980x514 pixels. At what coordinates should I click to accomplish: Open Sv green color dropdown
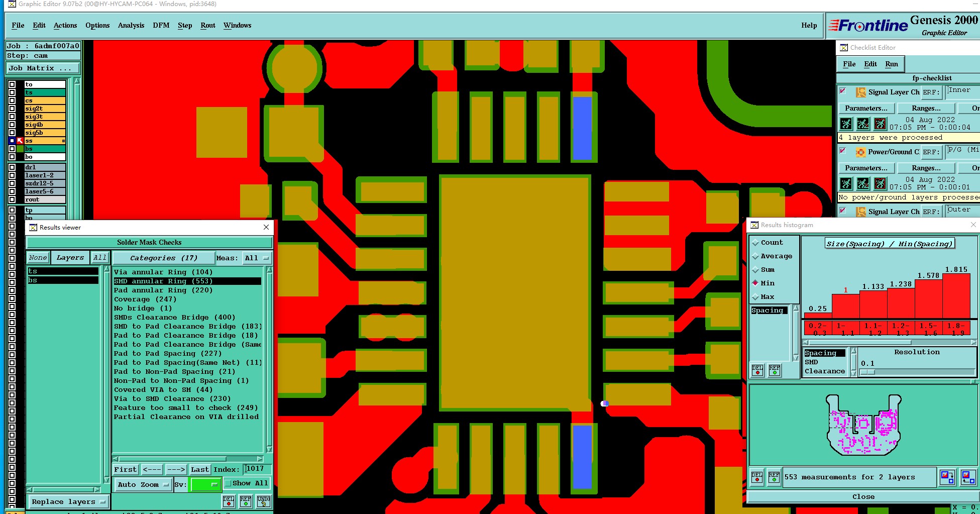(x=205, y=485)
